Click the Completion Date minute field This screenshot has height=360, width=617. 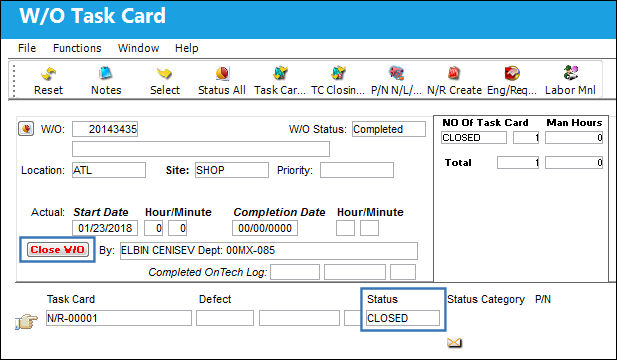tap(369, 228)
